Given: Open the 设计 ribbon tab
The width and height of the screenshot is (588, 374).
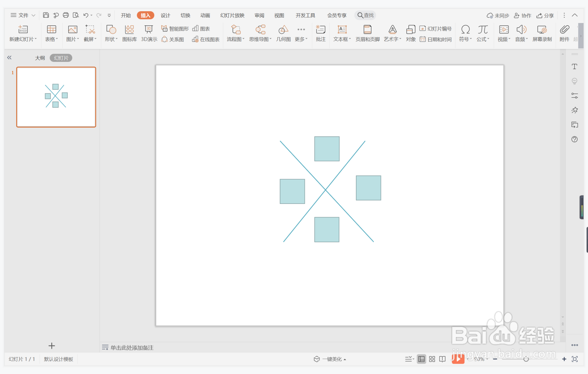Looking at the screenshot, I should coord(165,15).
